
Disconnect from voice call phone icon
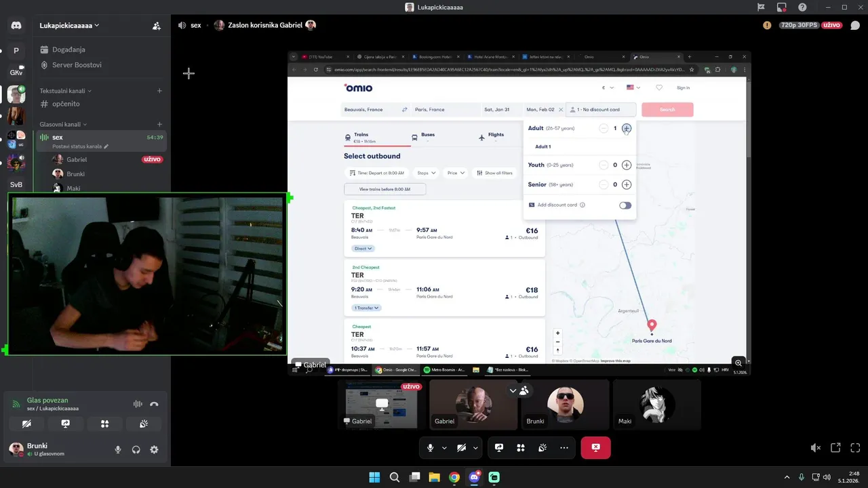coord(154,404)
